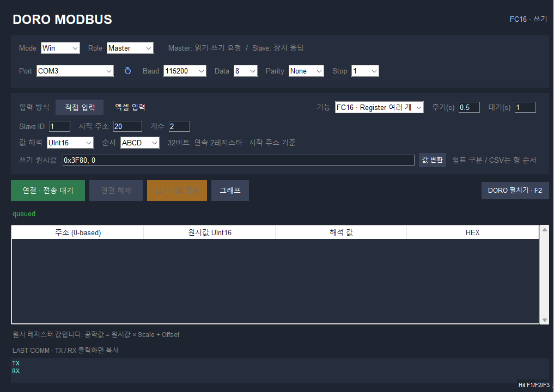Open the Stop bits dropdown
The width and height of the screenshot is (560, 392).
365,71
